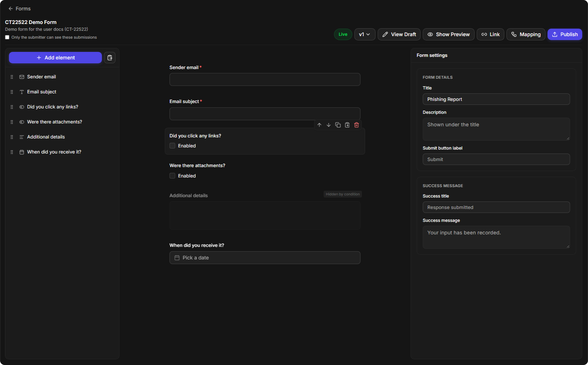Click the Success title input field
The width and height of the screenshot is (588, 365).
coord(496,207)
